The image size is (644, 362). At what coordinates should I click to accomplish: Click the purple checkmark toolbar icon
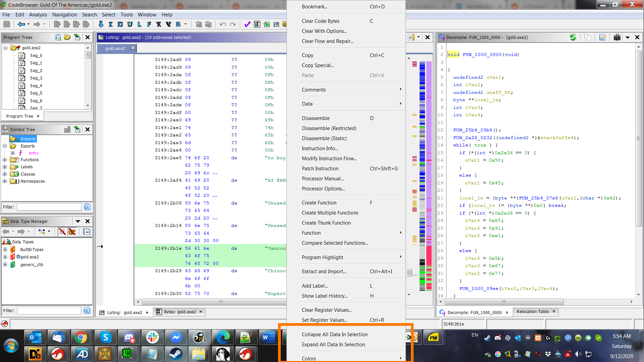coord(247,24)
